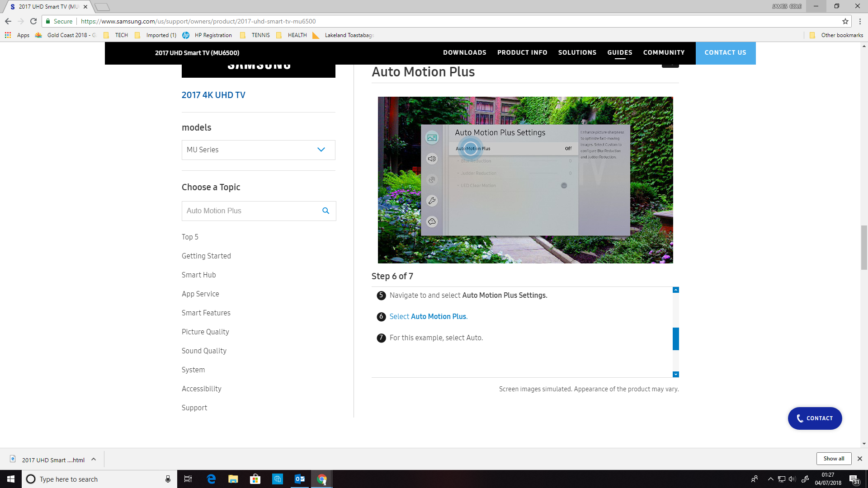The width and height of the screenshot is (868, 488).
Task: Open Microsoft Edge from the taskbar
Action: [x=211, y=479]
